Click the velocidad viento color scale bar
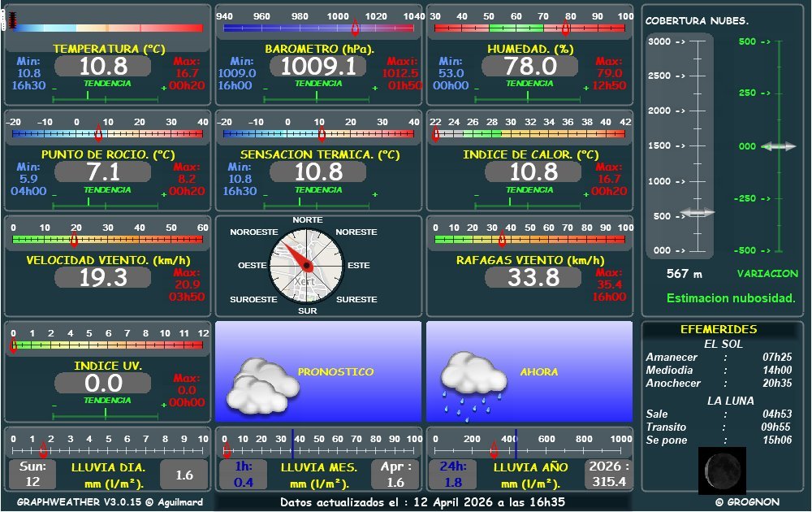 (110, 240)
